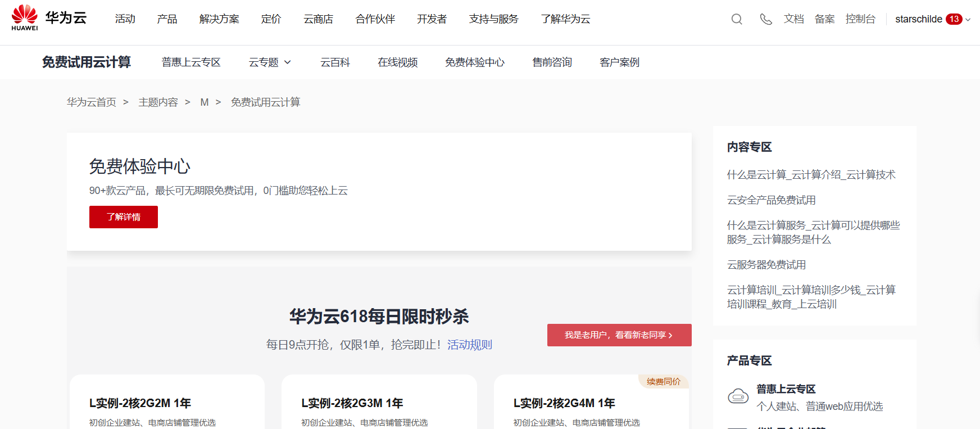Open the search magnifier icon
Screen dimensions: 980x429
click(736, 19)
